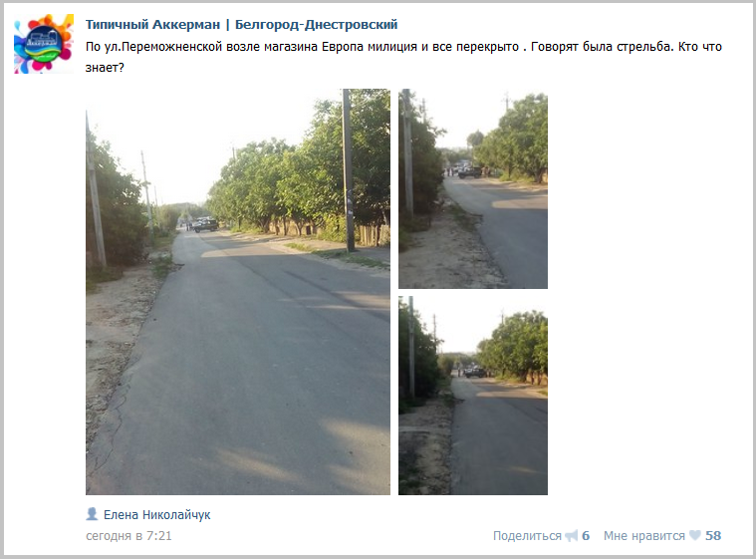756x559 pixels.
Task: Click the Поделиться share link
Action: 527,536
